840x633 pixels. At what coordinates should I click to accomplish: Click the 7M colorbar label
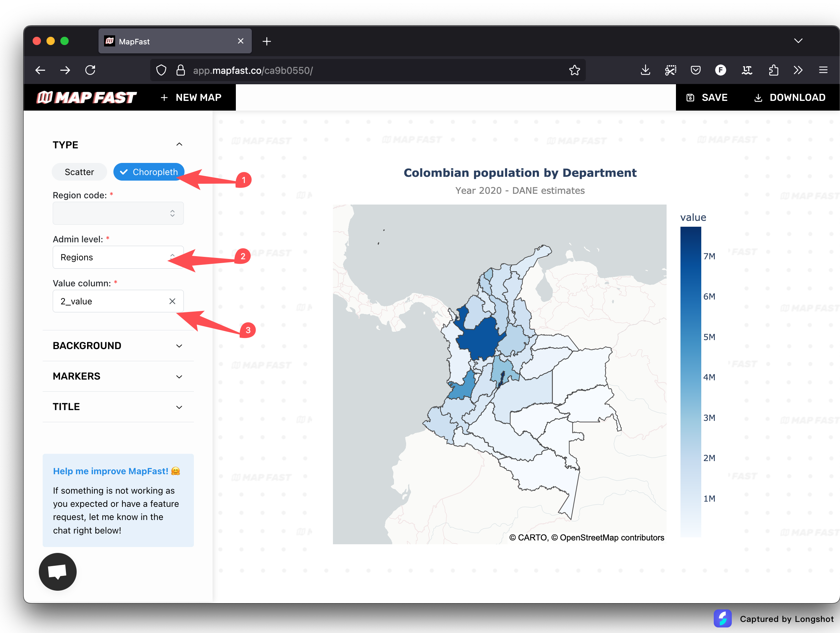click(x=709, y=257)
